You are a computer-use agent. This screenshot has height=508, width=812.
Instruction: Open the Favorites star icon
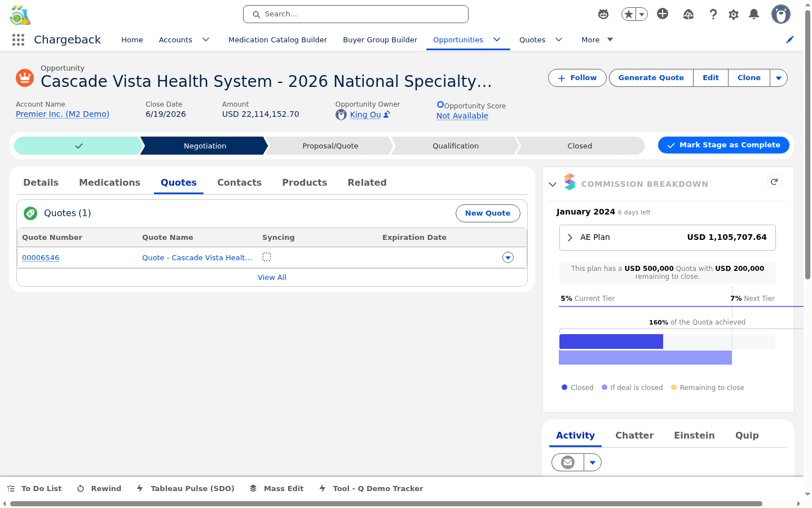(x=628, y=14)
